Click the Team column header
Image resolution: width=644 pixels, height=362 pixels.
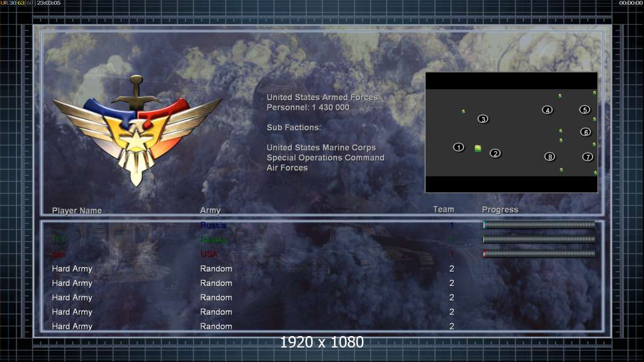443,209
